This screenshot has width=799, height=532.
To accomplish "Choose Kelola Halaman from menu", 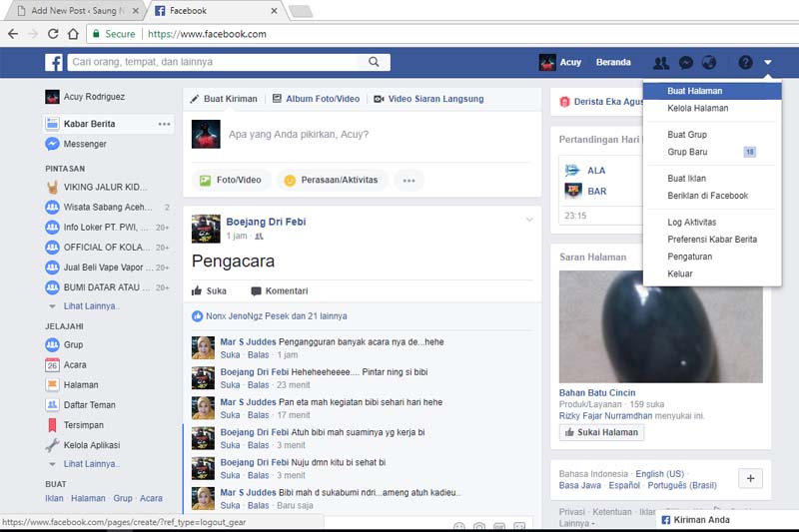I will [712, 108].
